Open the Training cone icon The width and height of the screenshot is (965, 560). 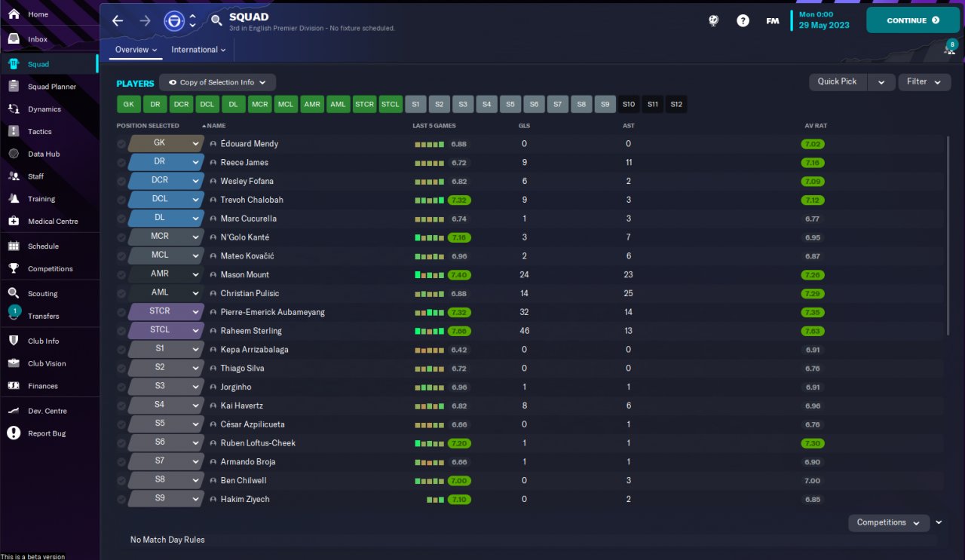click(14, 199)
